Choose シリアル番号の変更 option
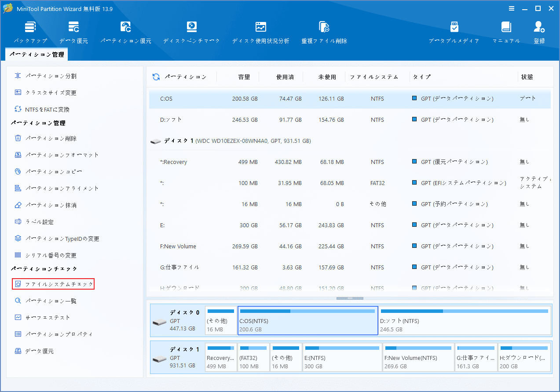This screenshot has width=560, height=392. tap(45, 255)
